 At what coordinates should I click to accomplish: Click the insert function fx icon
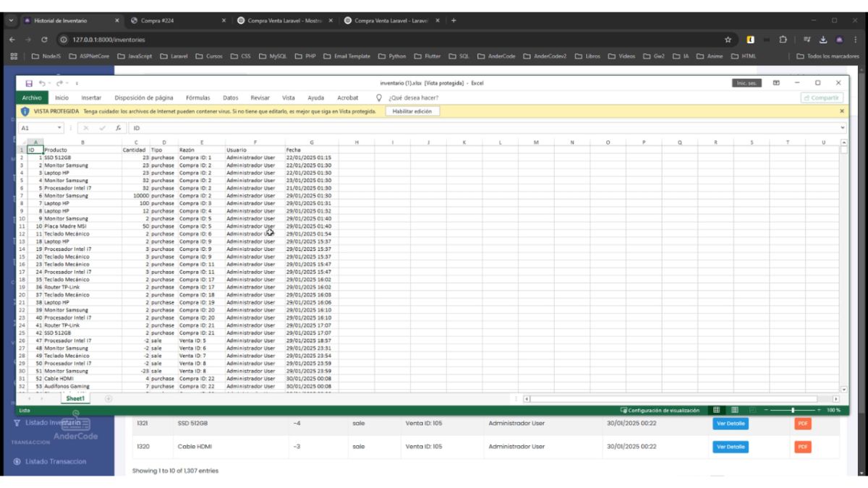[x=118, y=128]
